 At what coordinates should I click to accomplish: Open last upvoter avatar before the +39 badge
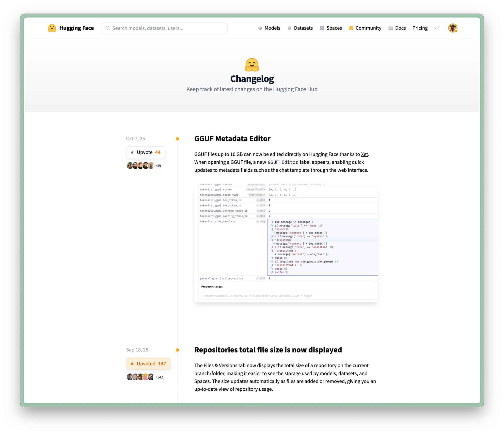151,166
